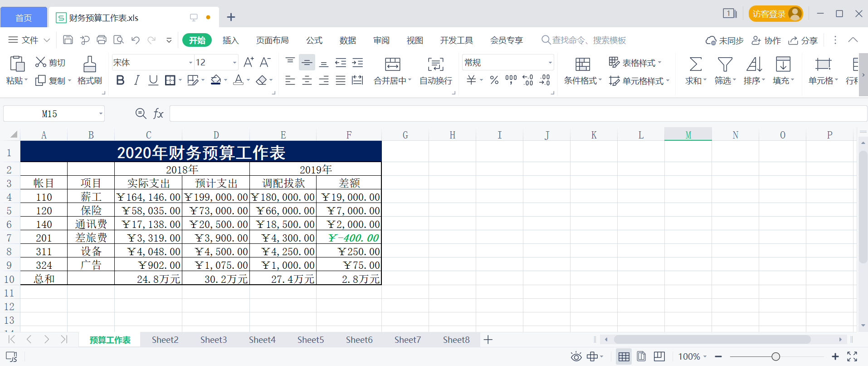Switch to Normal view in status bar

[624, 356]
